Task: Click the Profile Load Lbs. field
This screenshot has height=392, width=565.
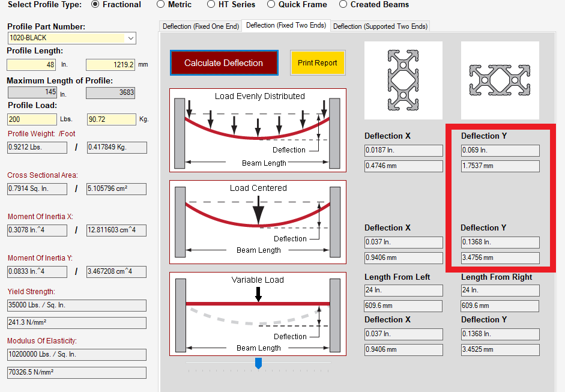Action: click(32, 119)
